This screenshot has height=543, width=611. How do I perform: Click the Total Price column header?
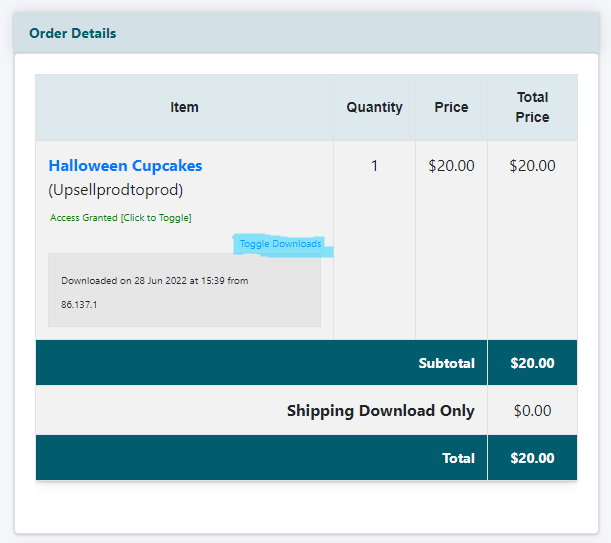532,107
